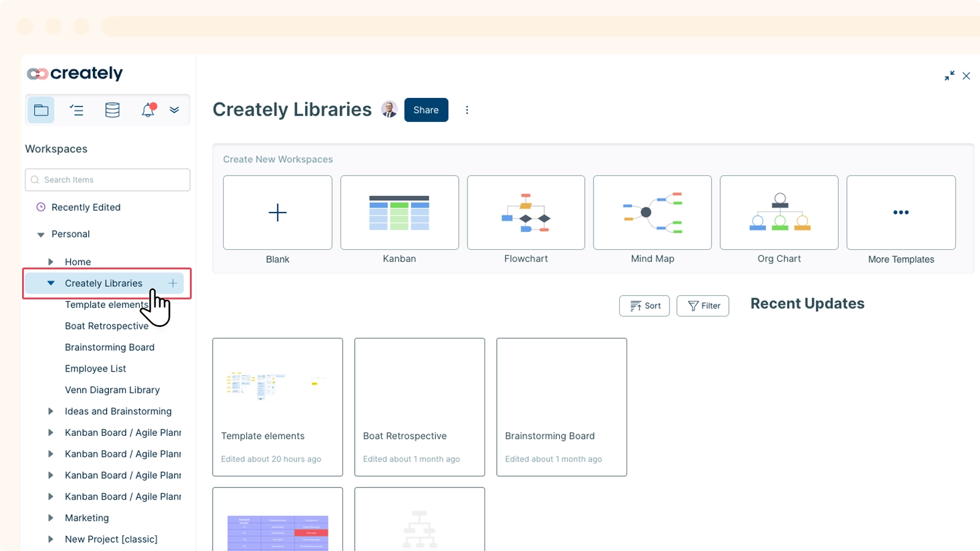
Task: Open the folder workspaces panel icon
Action: click(x=41, y=110)
